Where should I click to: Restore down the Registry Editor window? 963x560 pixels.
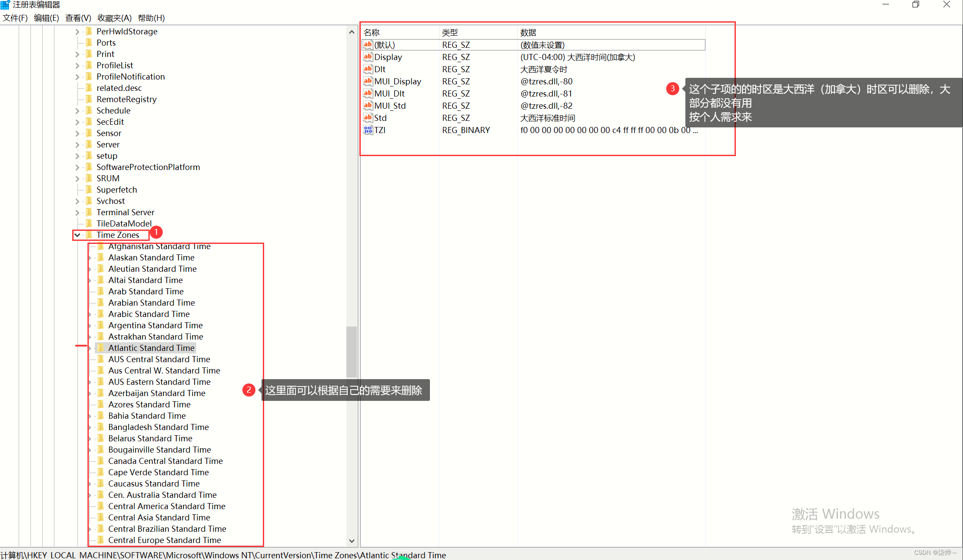(x=916, y=5)
